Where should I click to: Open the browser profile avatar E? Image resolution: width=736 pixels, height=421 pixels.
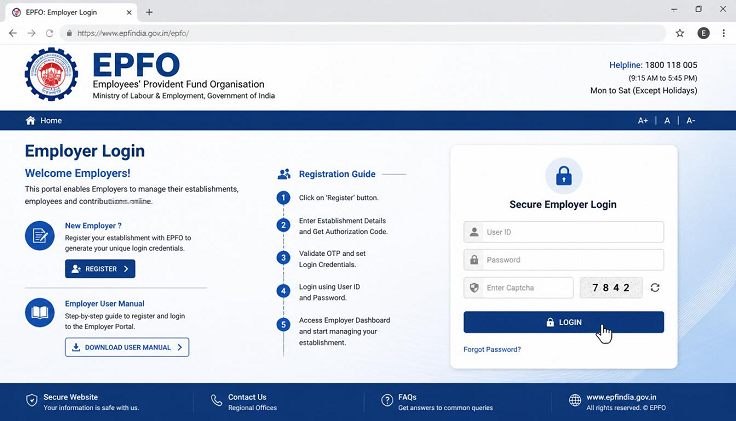[703, 33]
